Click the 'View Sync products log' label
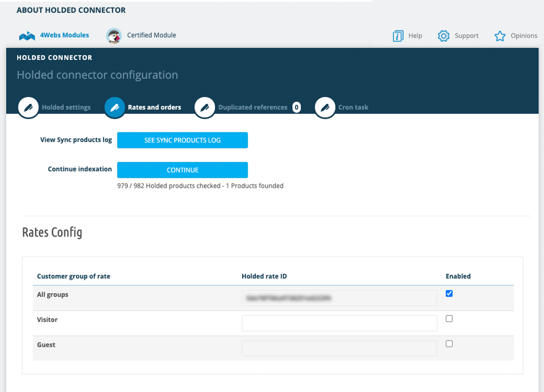Image resolution: width=544 pixels, height=392 pixels. [76, 140]
